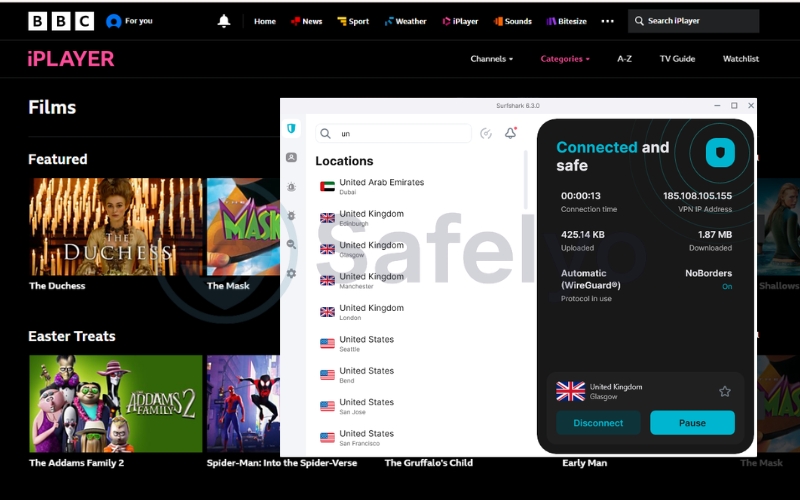The height and width of the screenshot is (500, 800).
Task: Click the large UK flag in connection card
Action: (570, 391)
